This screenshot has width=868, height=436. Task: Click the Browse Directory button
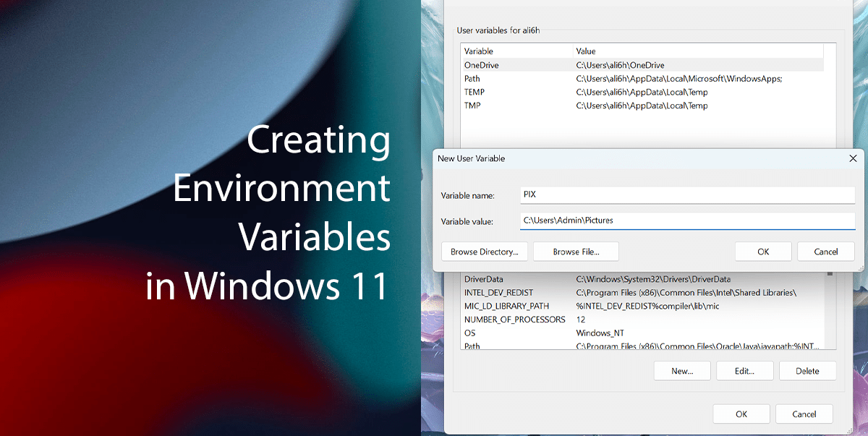click(x=484, y=251)
